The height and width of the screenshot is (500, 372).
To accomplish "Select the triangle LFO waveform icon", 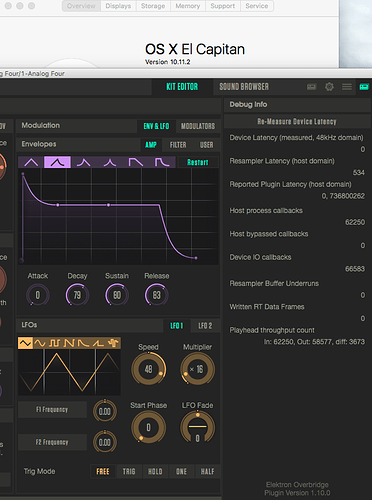I will click(x=25, y=343).
